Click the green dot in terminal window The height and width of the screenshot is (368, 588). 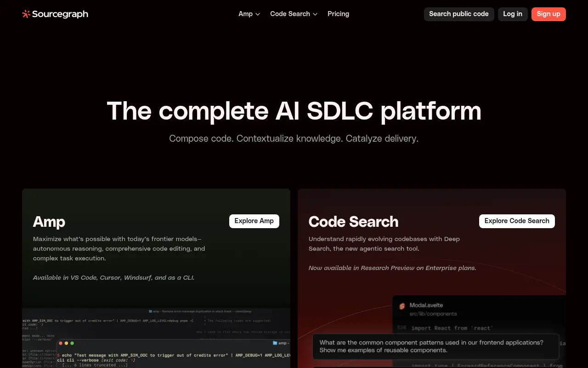pyautogui.click(x=72, y=343)
